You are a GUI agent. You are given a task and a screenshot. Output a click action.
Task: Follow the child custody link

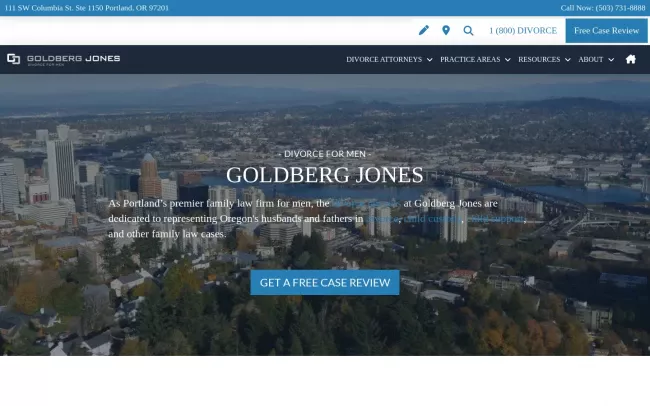tap(433, 219)
